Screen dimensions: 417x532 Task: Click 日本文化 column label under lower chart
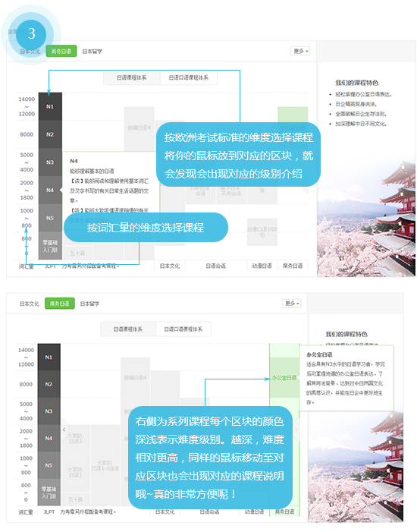tap(165, 512)
